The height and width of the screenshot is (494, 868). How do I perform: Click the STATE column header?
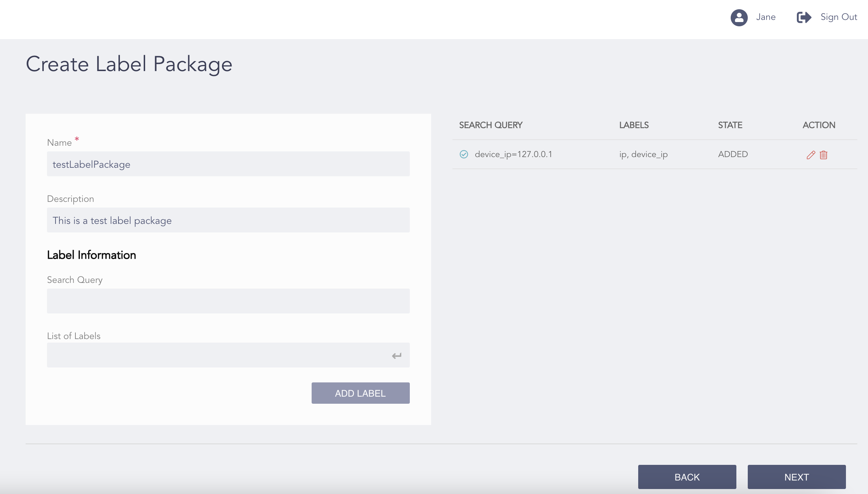(730, 125)
